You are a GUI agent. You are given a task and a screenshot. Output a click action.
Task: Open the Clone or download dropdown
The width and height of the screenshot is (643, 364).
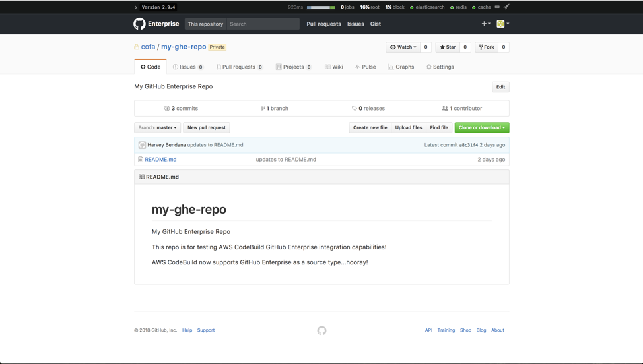482,127
